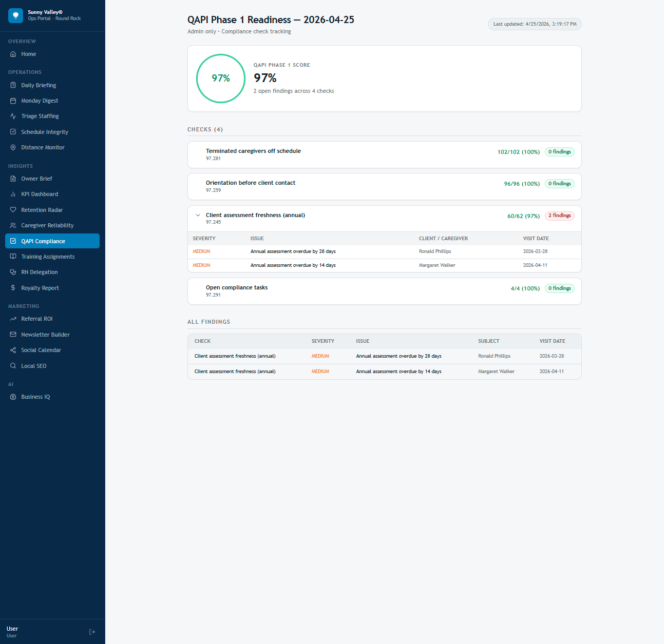664x644 pixels.
Task: Open Business IQ via its globe icon
Action: (x=13, y=397)
